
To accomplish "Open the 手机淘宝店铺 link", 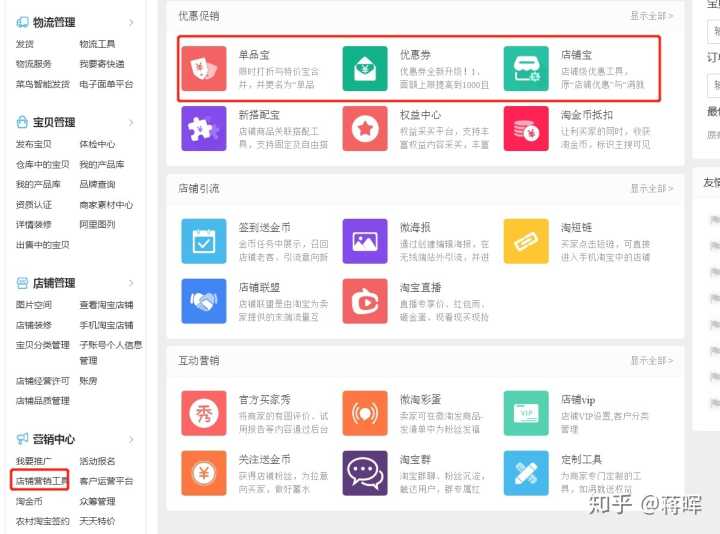I will click(106, 325).
